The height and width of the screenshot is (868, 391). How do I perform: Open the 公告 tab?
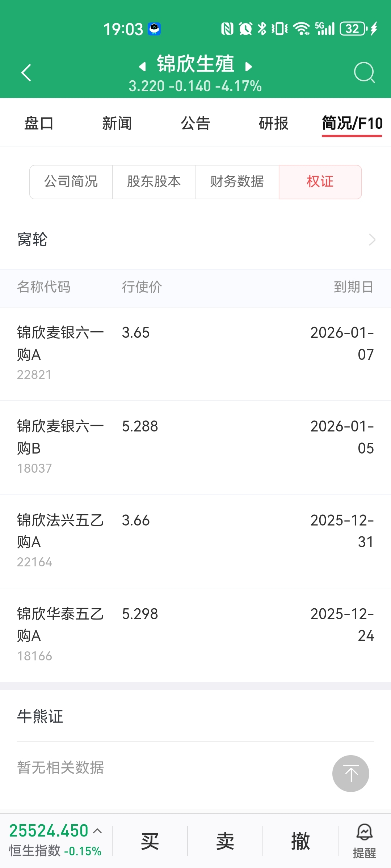click(195, 123)
